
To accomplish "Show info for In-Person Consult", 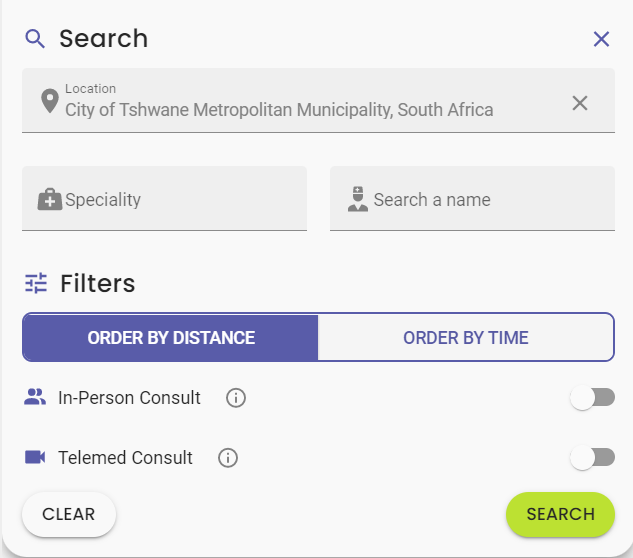I will [x=236, y=398].
